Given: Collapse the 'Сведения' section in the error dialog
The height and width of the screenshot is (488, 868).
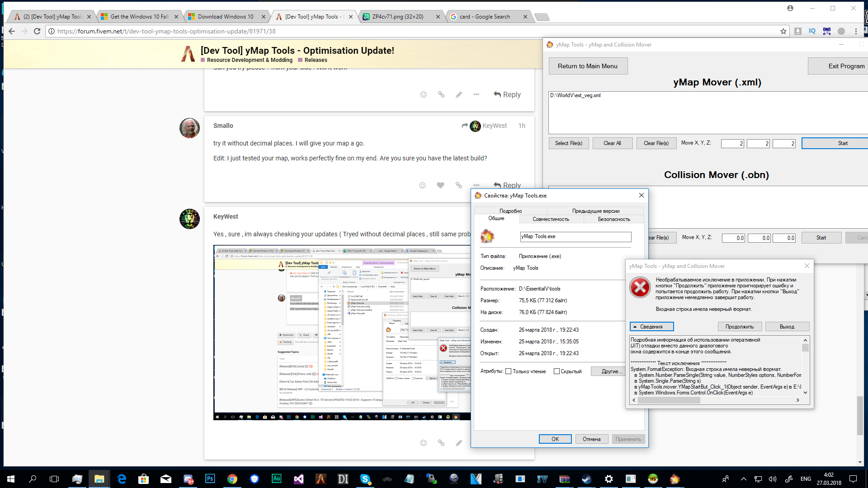Looking at the screenshot, I should pos(651,326).
